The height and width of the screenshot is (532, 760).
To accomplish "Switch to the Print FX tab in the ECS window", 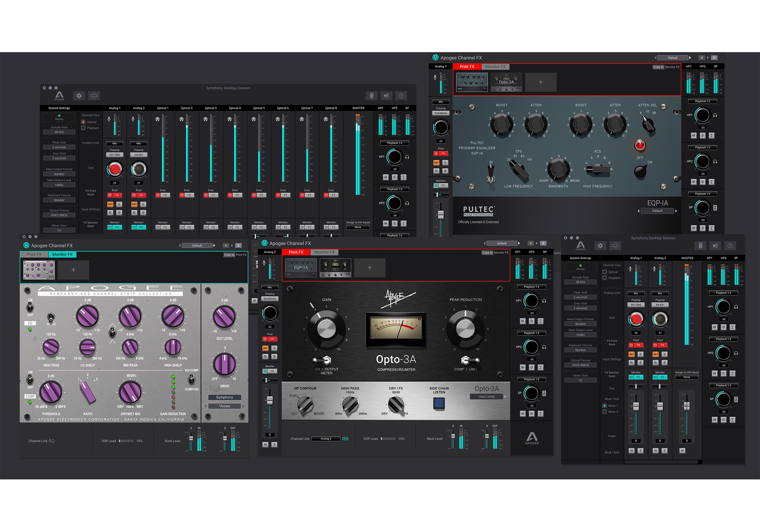I will [x=34, y=254].
